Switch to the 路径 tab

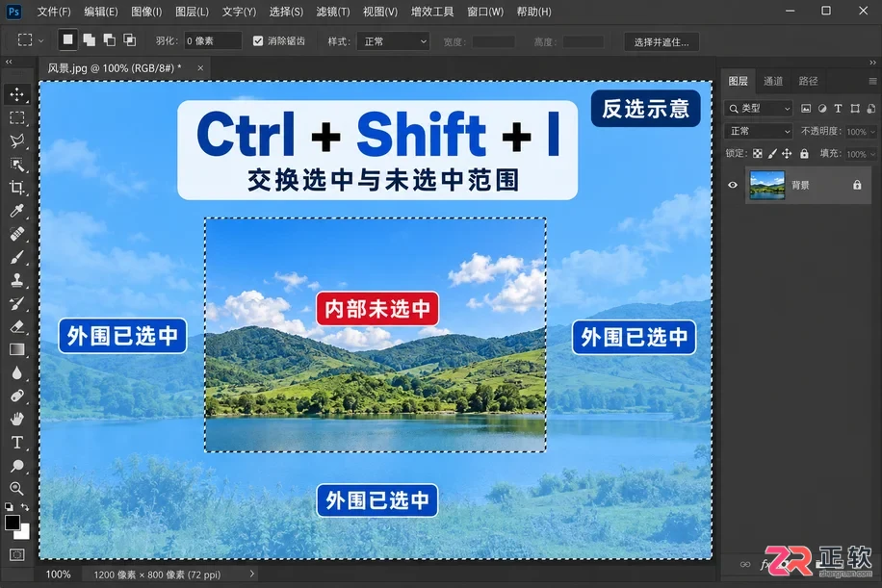[x=808, y=81]
